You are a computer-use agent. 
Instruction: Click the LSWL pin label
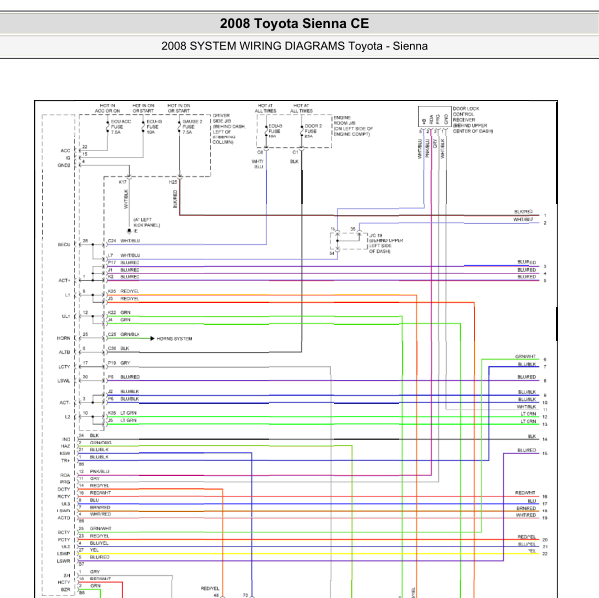point(64,381)
